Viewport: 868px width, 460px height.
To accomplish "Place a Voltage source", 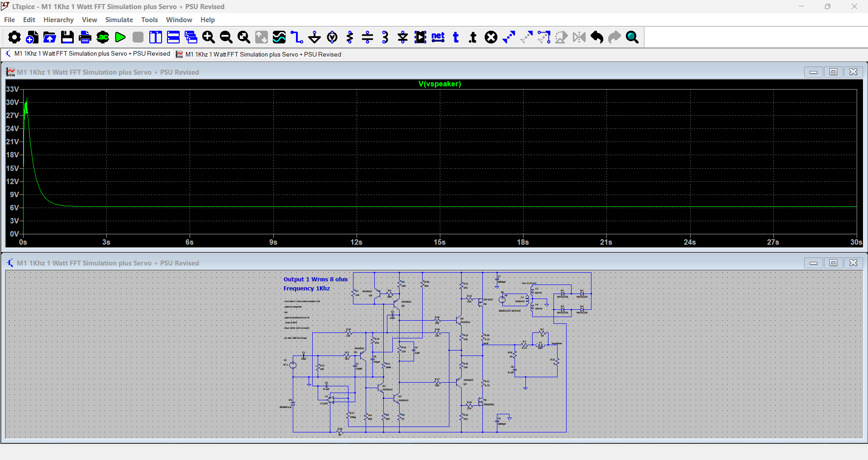I will coord(332,37).
